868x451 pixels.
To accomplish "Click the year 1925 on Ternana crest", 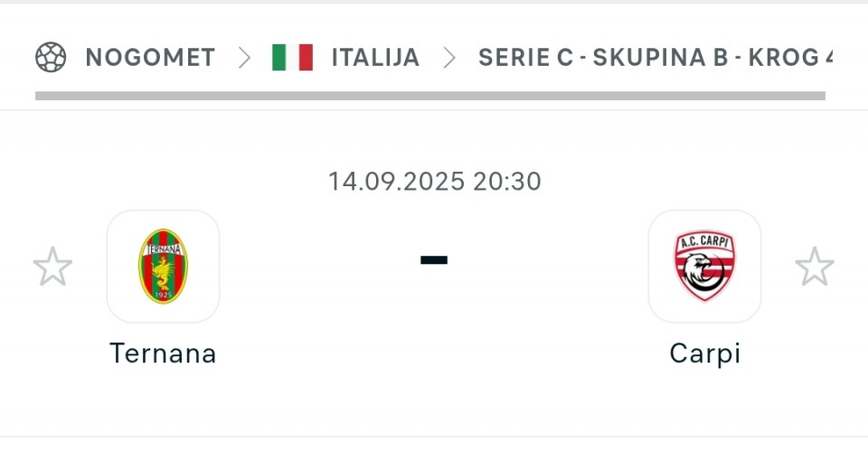I will 164,295.
